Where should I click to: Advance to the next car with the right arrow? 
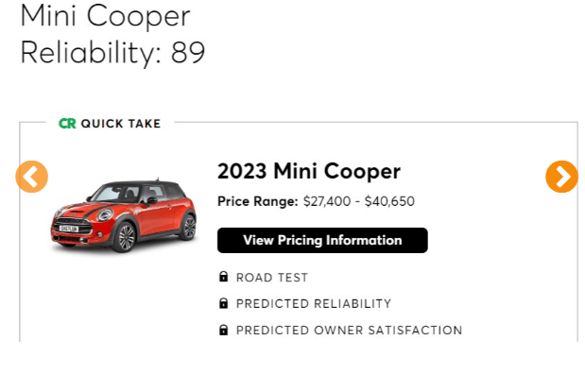tap(561, 177)
